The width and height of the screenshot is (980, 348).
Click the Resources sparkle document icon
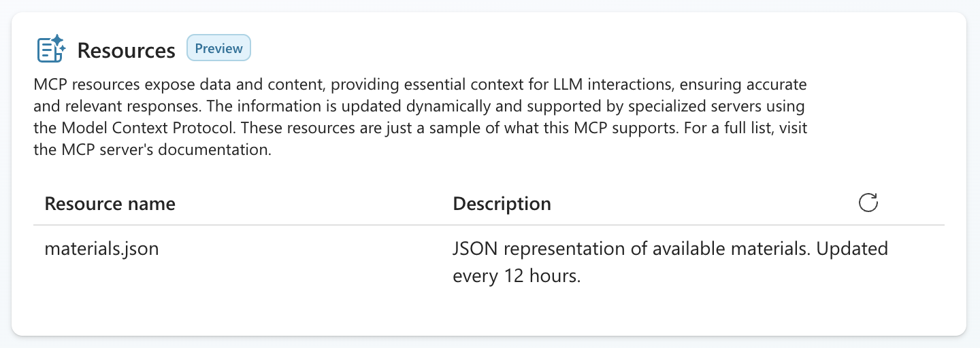(50, 49)
